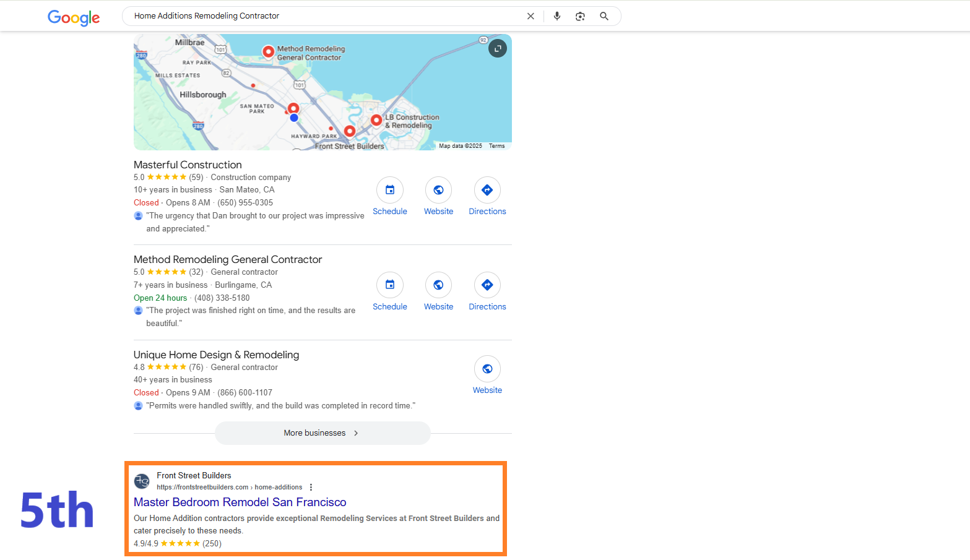Screen dimensions: 970x560
Task: Click the (59) reviews count
Action: pyautogui.click(x=196, y=178)
